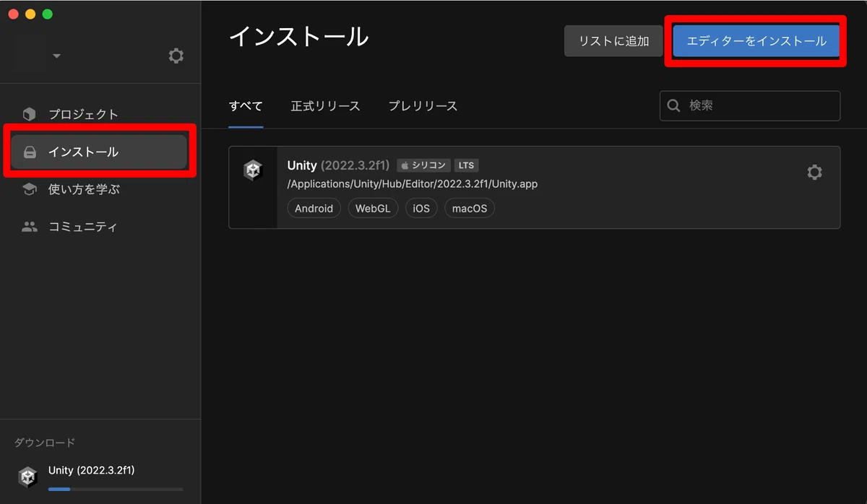This screenshot has height=504, width=867.
Task: Click the LTS badge on Unity editor
Action: coord(466,165)
